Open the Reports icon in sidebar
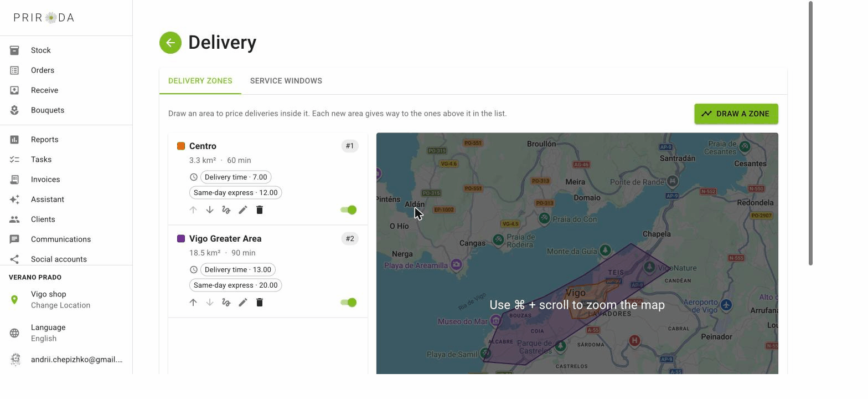Viewport: 868px width, 399px height. coord(14,140)
